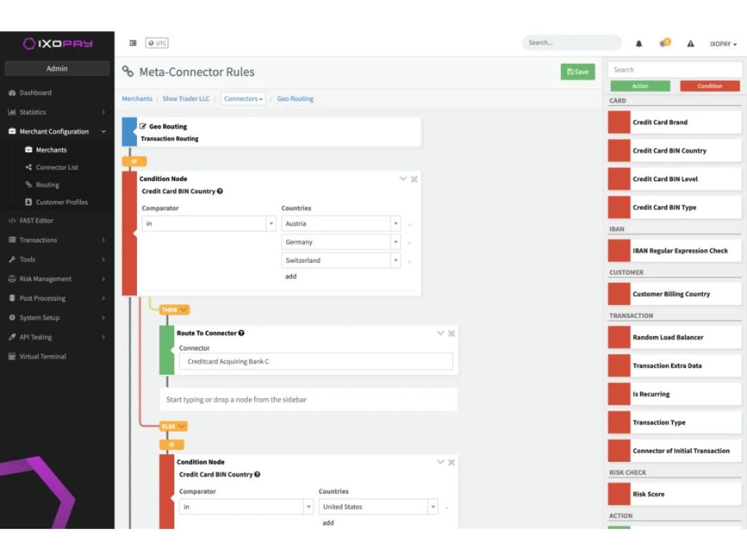Expand the Post Processing menu
Image resolution: width=747 pixels, height=560 pixels.
[x=57, y=298]
